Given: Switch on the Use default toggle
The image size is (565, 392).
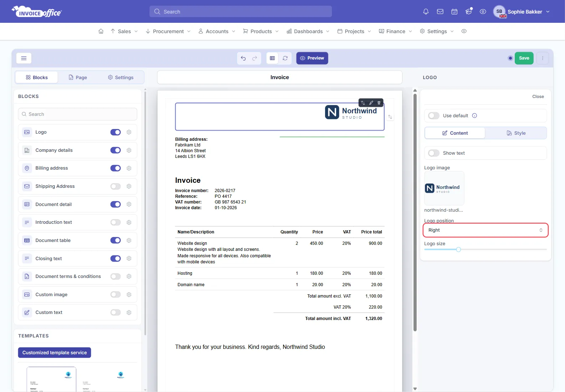Looking at the screenshot, I should pos(434,115).
